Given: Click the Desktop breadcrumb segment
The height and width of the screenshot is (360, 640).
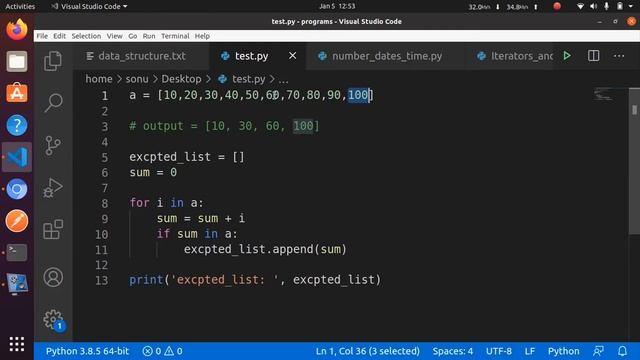Looking at the screenshot, I should pyautogui.click(x=181, y=79).
